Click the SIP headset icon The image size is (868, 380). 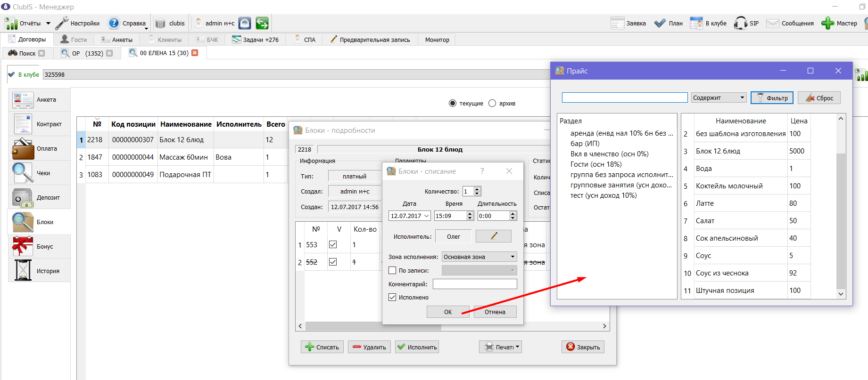740,23
